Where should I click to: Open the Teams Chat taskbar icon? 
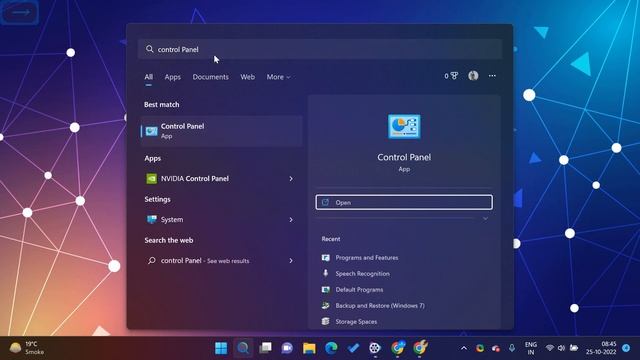(287, 348)
